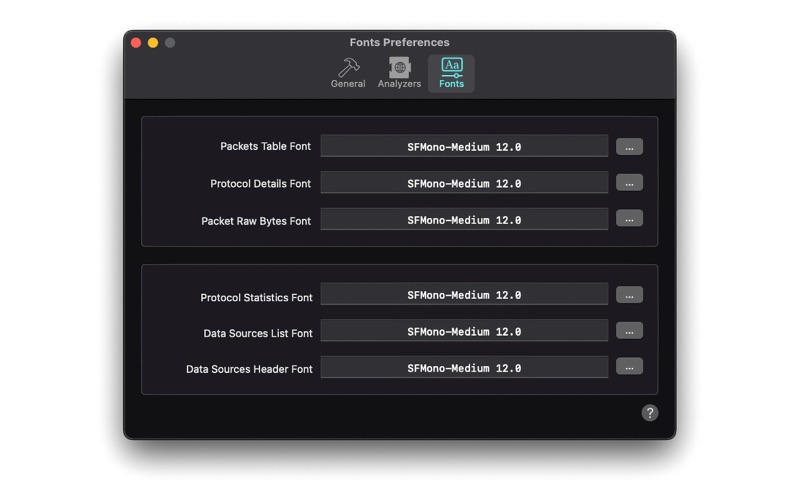The width and height of the screenshot is (800, 500).
Task: Click the Packet Raw Bytes Font value field
Action: [464, 219]
